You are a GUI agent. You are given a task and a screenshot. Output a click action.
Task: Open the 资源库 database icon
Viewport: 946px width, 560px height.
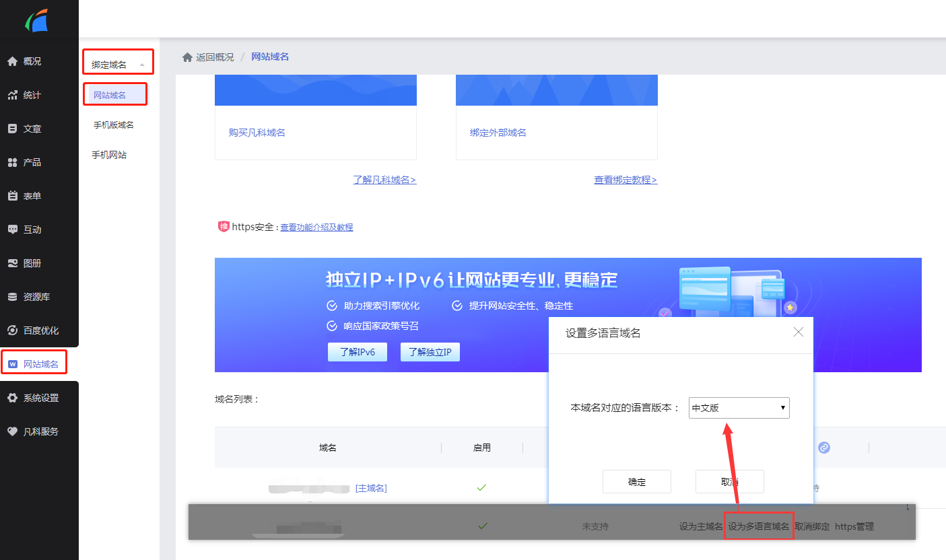pyautogui.click(x=12, y=297)
